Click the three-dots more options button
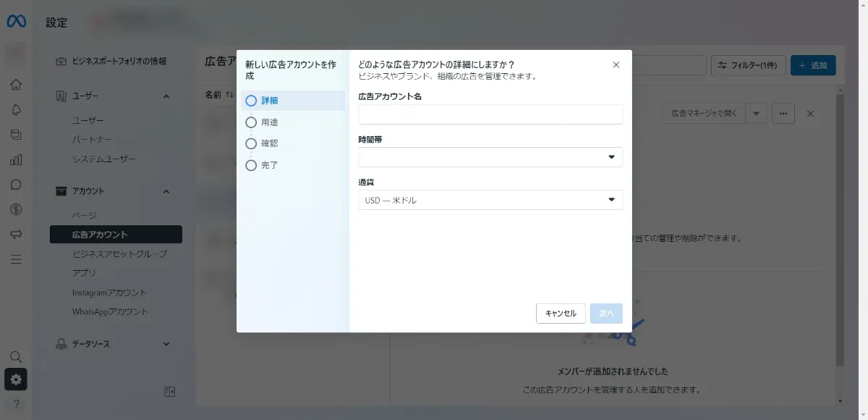This screenshot has height=420, width=868. (x=783, y=113)
